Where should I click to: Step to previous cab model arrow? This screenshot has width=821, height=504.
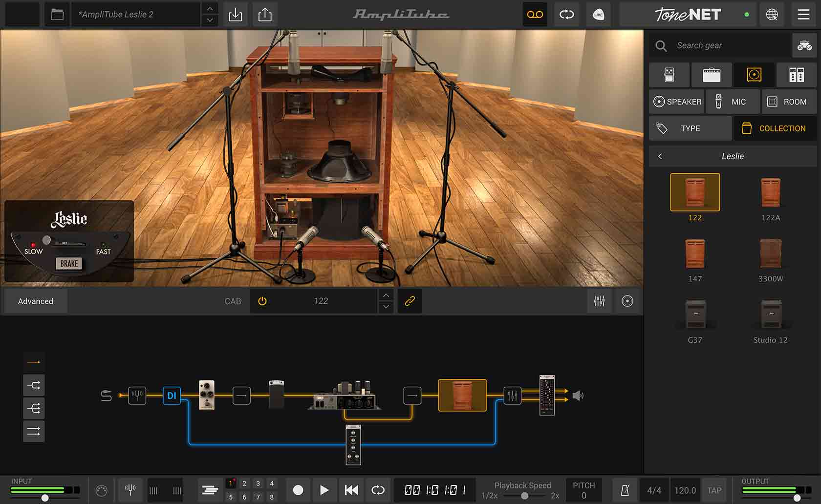tap(386, 295)
